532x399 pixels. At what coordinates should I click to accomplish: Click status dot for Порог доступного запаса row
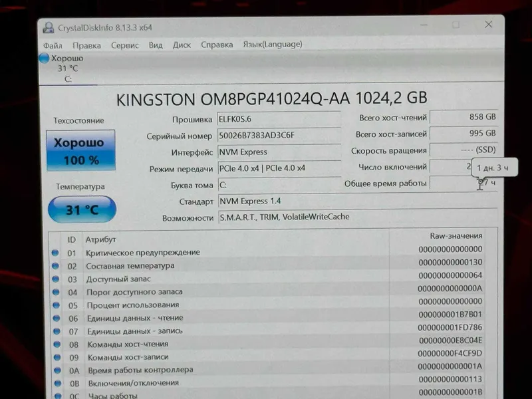(x=56, y=292)
